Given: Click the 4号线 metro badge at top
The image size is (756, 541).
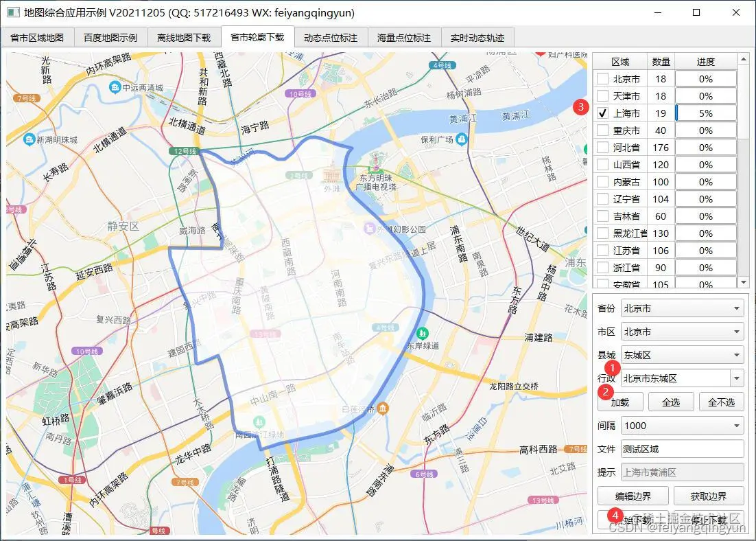Looking at the screenshot, I should point(442,65).
